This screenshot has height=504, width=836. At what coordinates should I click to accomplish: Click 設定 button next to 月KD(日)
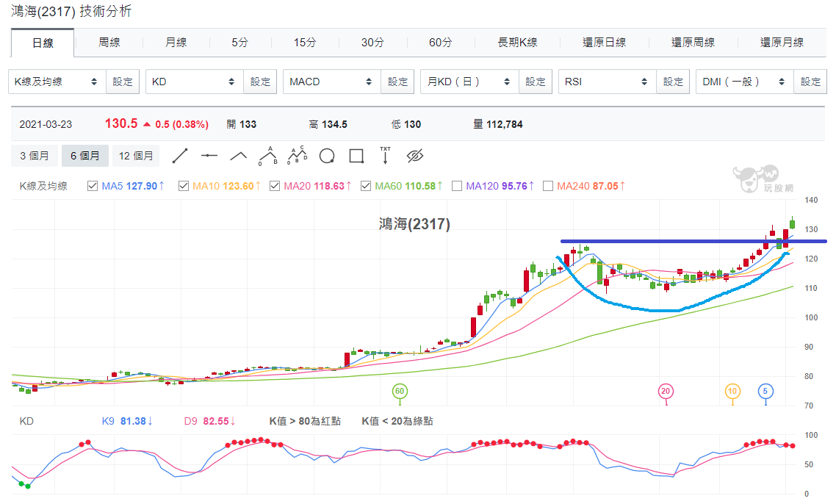coord(536,82)
